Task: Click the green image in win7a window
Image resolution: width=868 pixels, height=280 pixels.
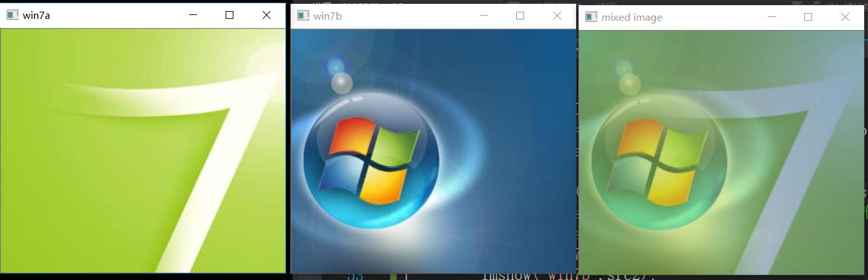Action: coord(143,150)
